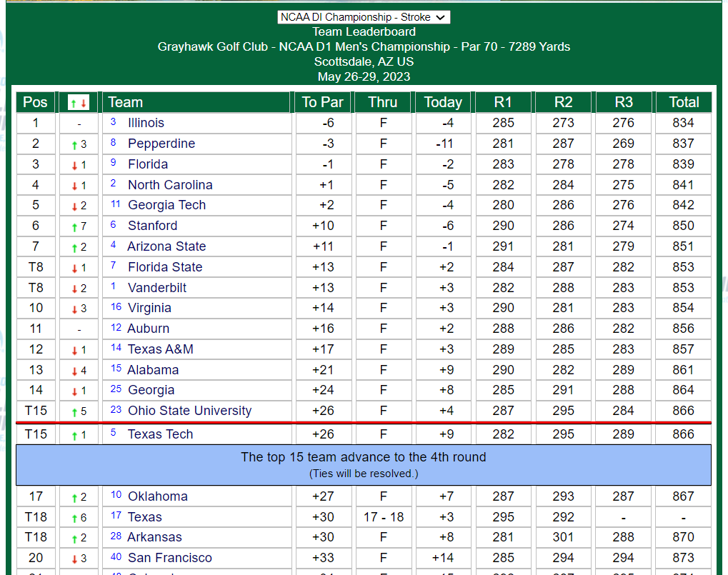Click the top 15 teams advance notice
The height and width of the screenshot is (575, 728).
tap(364, 465)
